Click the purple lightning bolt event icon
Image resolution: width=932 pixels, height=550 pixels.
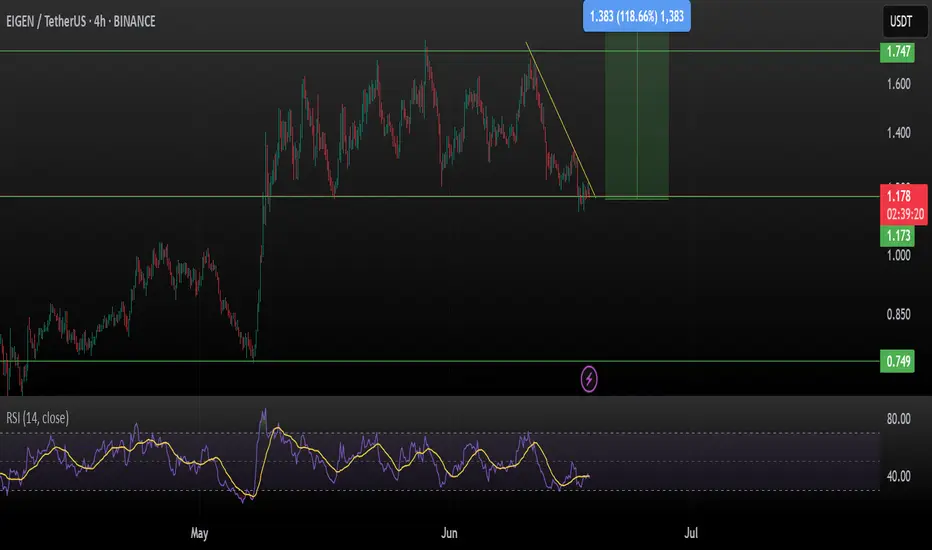tap(588, 379)
